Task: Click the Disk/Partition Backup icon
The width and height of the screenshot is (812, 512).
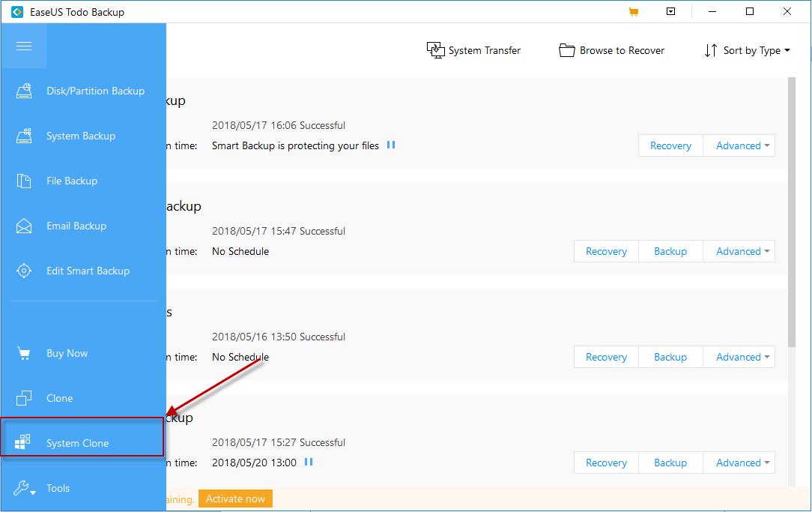Action: coord(24,91)
